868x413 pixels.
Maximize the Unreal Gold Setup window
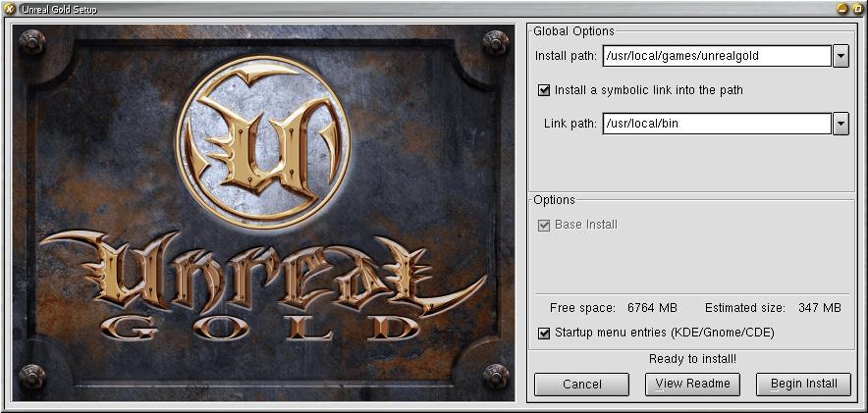(858, 8)
